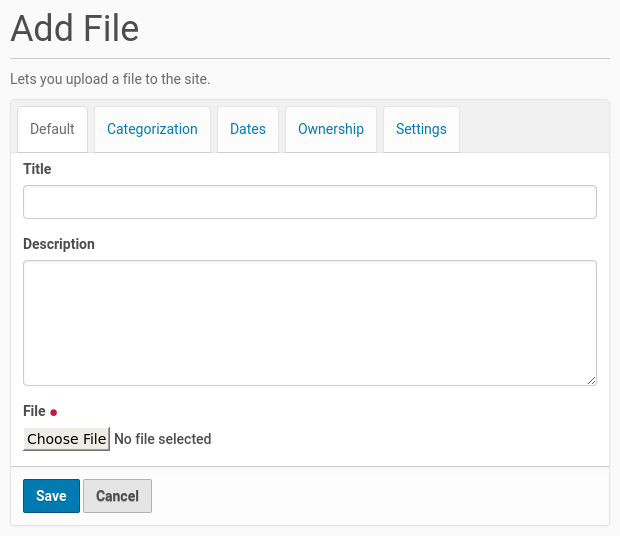Click the 'Add File' page heading
The height and width of the screenshot is (536, 620).
click(75, 28)
